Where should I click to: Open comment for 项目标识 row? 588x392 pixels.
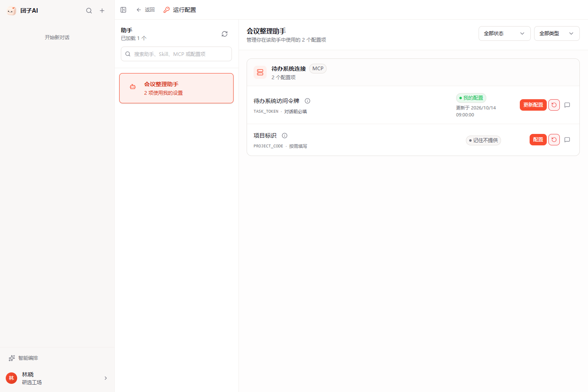point(567,140)
